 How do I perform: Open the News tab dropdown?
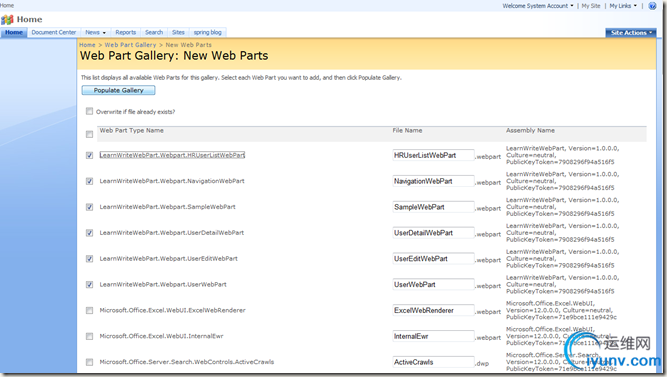pos(95,32)
